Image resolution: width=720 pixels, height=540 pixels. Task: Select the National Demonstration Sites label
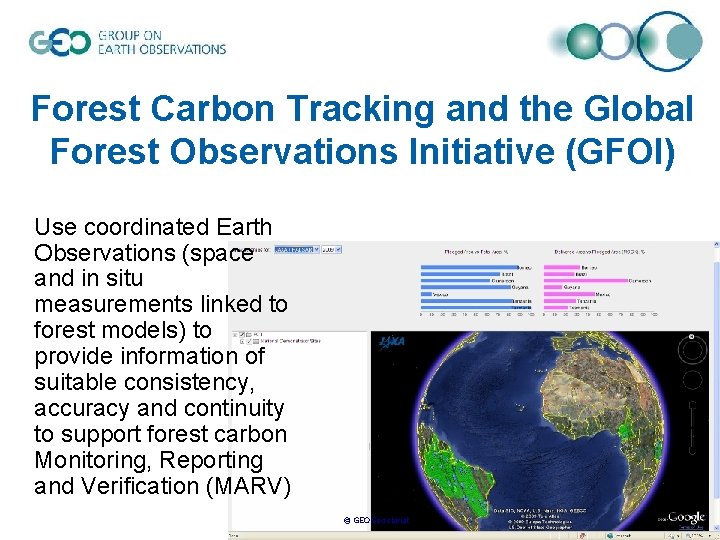(x=290, y=341)
